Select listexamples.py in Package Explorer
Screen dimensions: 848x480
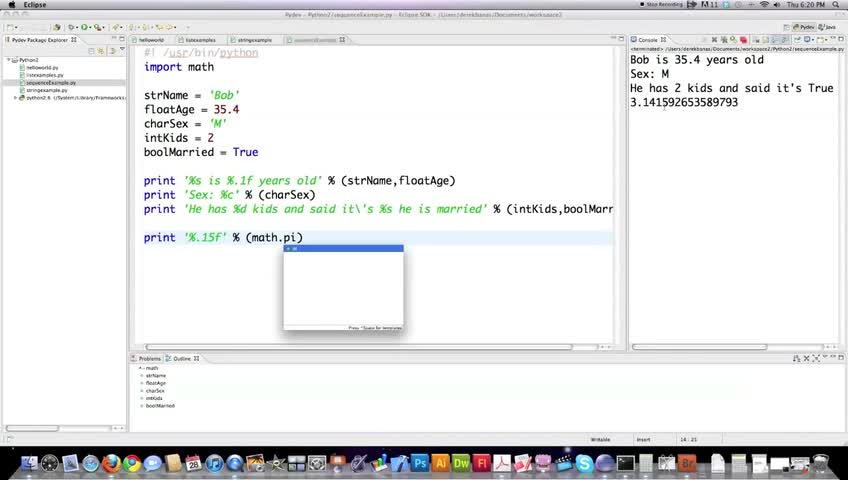tap(45, 75)
